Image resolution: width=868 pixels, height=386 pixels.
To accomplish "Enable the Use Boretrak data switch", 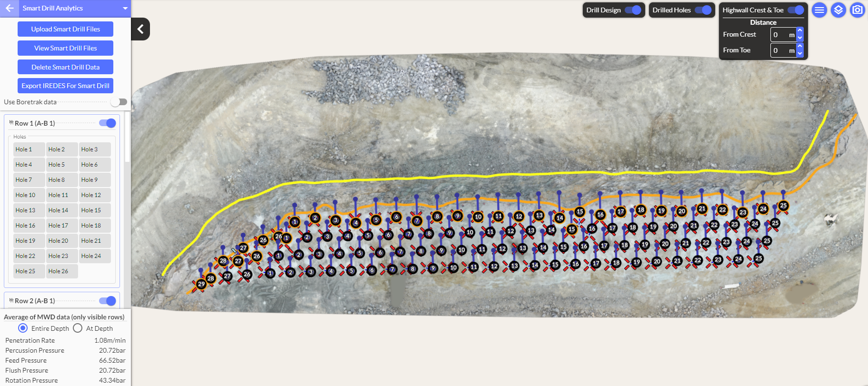I will pos(119,102).
